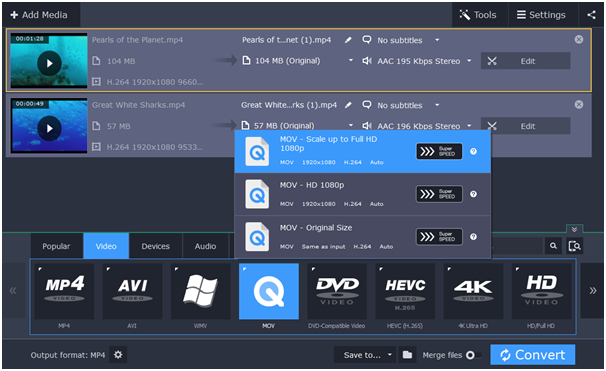606x371 pixels.
Task: Choose the WMV format icon
Action: [201, 291]
